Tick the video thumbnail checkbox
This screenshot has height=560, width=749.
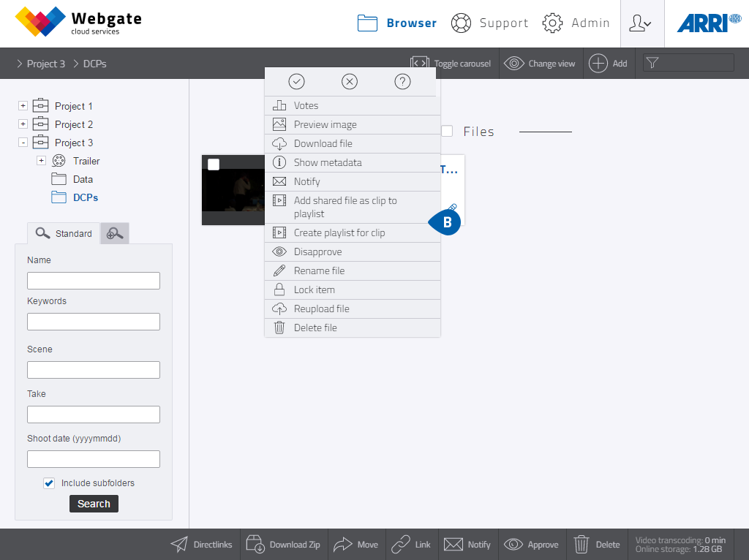[214, 164]
